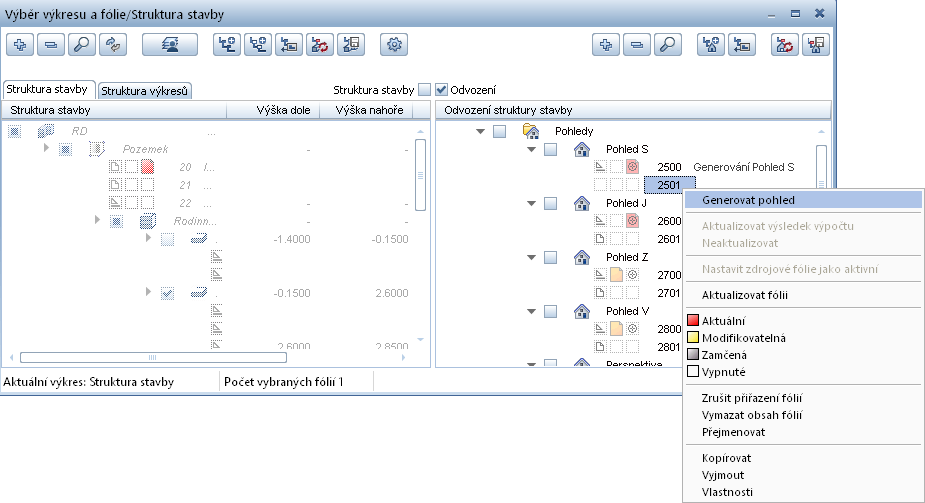
Task: Open Vlastnosti from the context menu
Action: tap(803, 492)
